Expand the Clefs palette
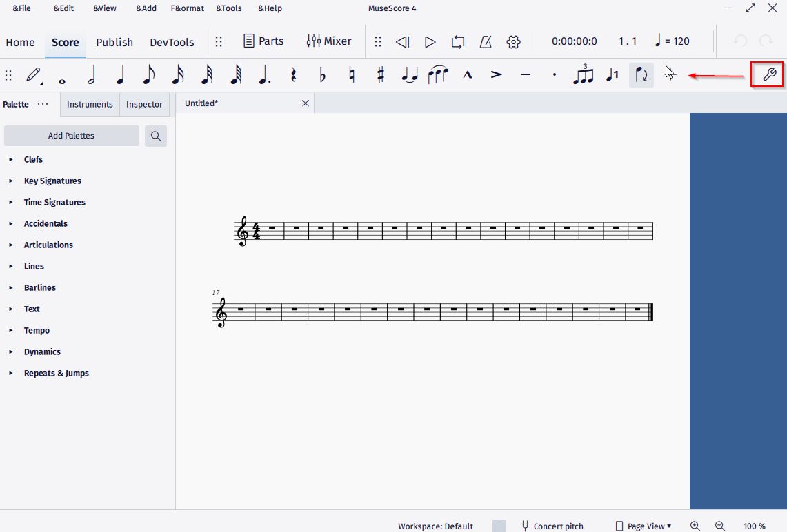 [x=34, y=159]
